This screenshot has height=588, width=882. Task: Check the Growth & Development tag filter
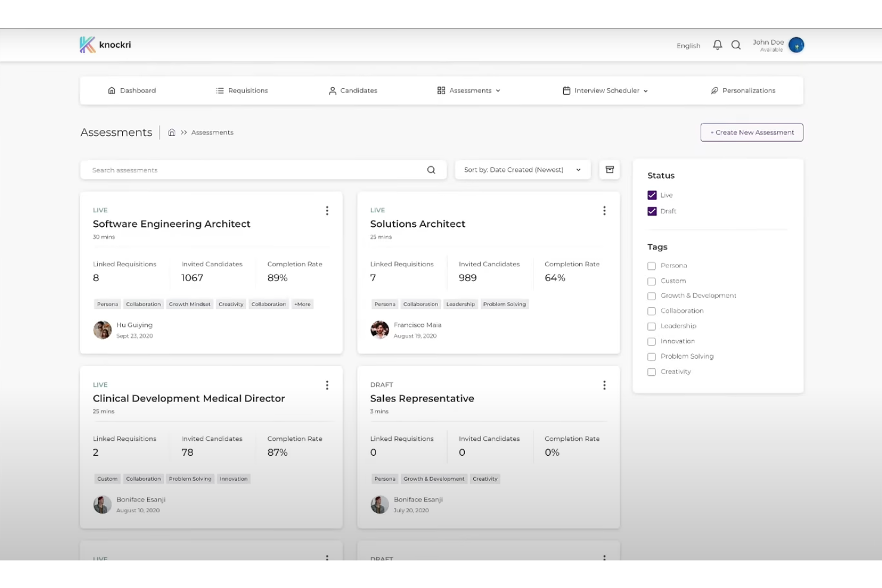[651, 296]
